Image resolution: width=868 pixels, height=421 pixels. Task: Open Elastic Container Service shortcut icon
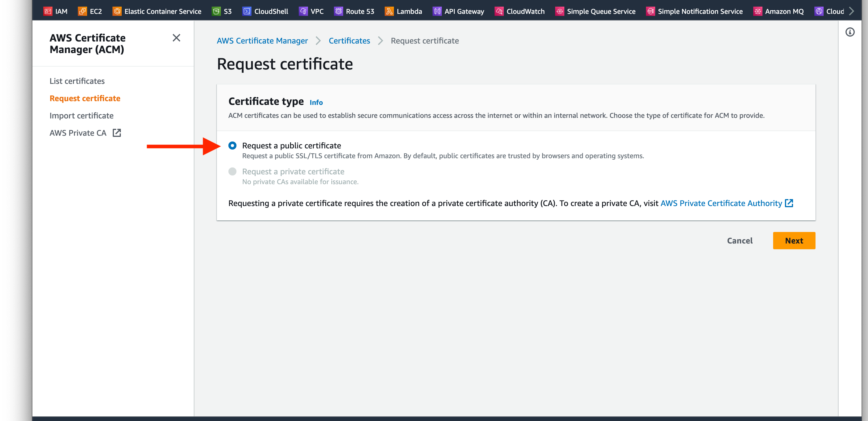pos(117,11)
